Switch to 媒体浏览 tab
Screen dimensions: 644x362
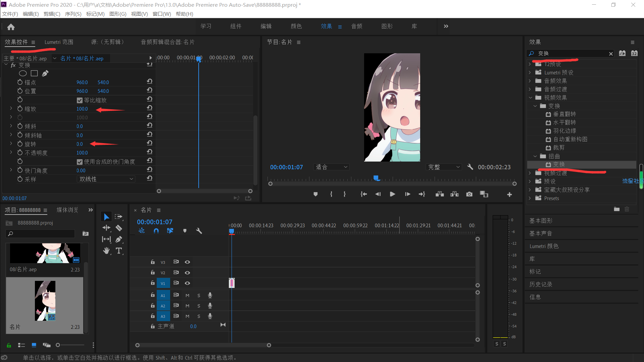point(67,210)
